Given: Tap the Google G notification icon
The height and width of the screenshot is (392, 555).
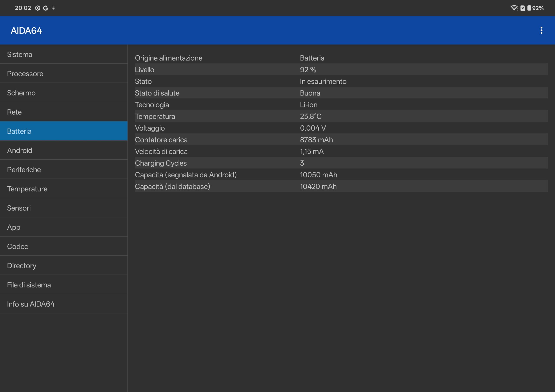Looking at the screenshot, I should pos(46,8).
